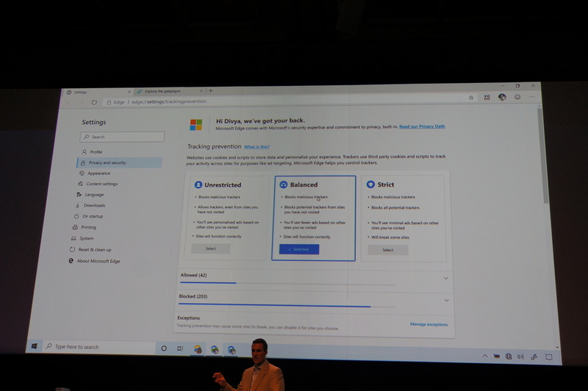Click the Settings search field
The width and height of the screenshot is (588, 391).
coord(122,137)
